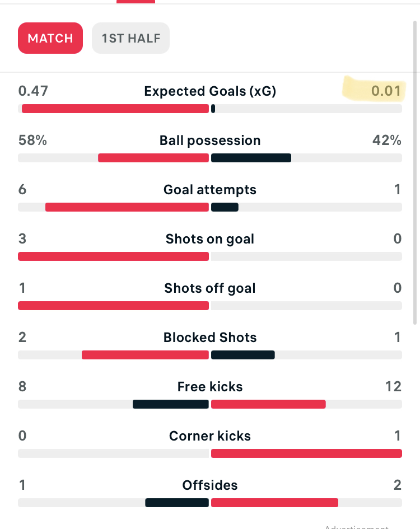Select the MATCH tab

point(50,38)
